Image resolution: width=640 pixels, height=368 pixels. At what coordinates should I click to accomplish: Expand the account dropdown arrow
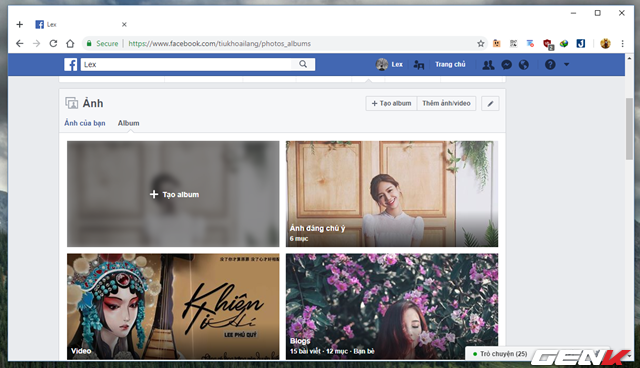coord(567,64)
